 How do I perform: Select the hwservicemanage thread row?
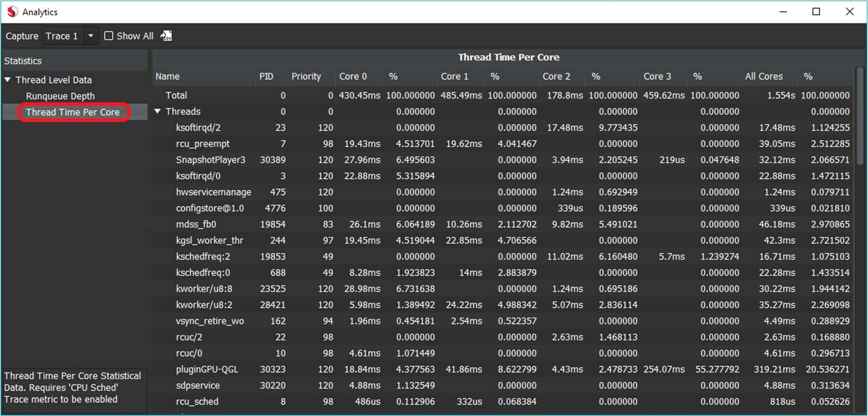(502, 192)
